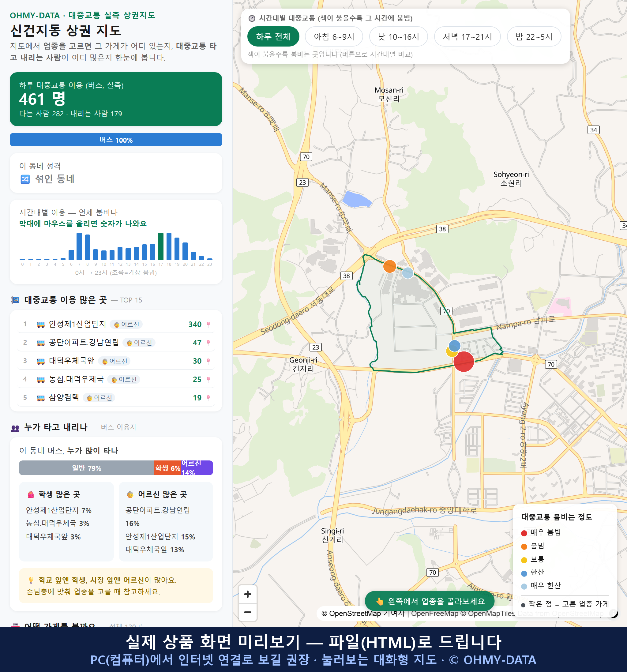Click the clock icon in the time filter panel
Screen dimensions: 627x672
pyautogui.click(x=252, y=18)
